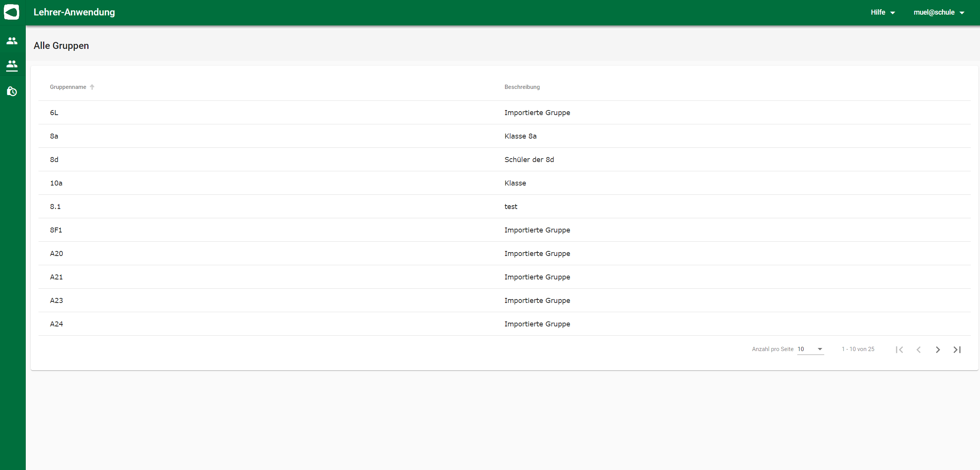Click the '1 - 10 von 25' page range text
980x470 pixels.
(x=858, y=349)
